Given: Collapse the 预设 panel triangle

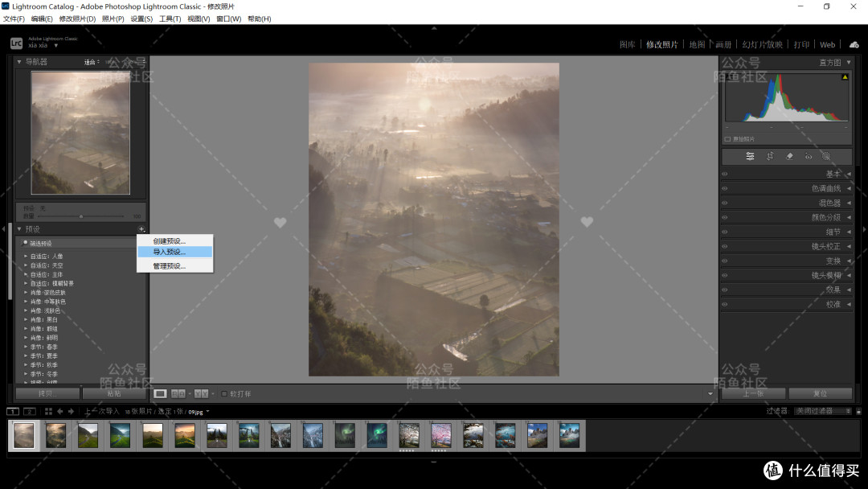Looking at the screenshot, I should (19, 228).
